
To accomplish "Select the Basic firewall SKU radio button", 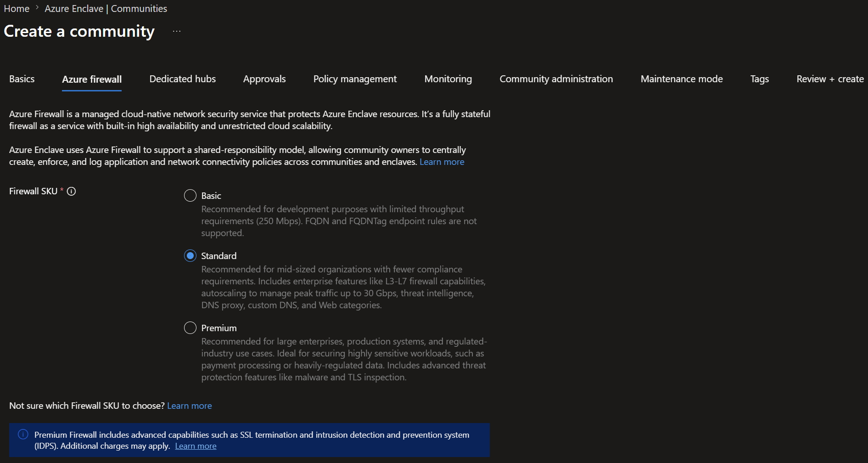I will point(190,196).
